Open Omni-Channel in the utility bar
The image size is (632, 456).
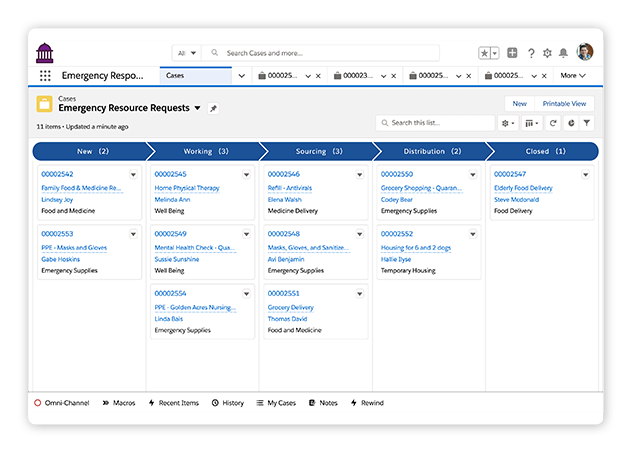click(61, 403)
